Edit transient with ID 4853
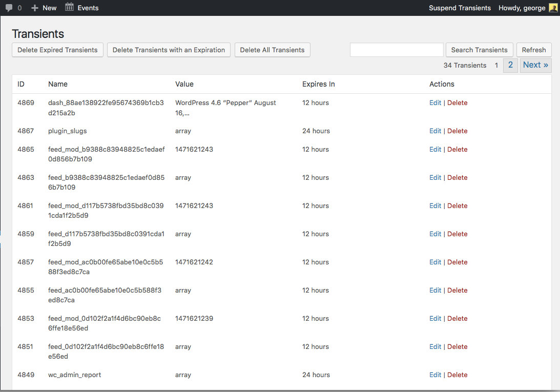The image size is (560, 392). (x=435, y=318)
